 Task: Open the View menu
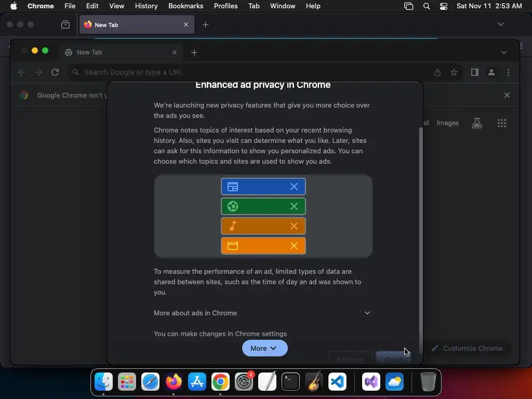[116, 6]
